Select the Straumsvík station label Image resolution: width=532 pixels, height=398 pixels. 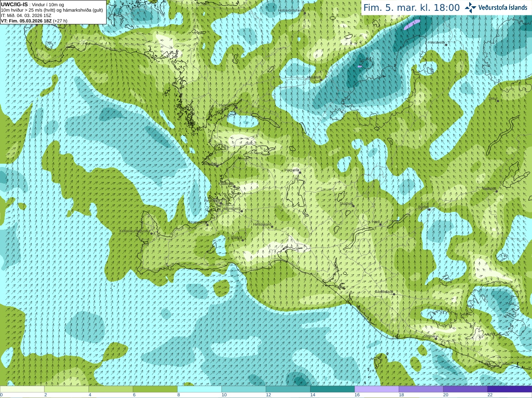tap(197, 222)
